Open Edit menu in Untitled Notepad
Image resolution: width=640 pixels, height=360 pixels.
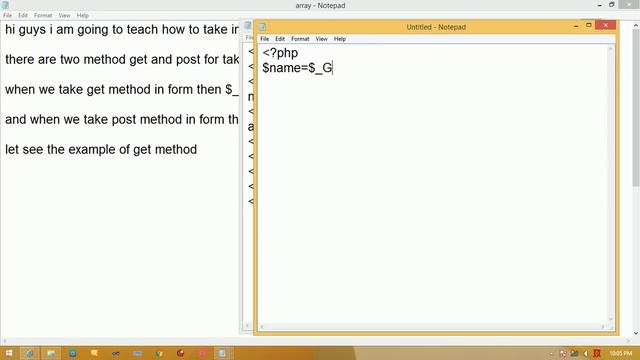click(x=280, y=39)
